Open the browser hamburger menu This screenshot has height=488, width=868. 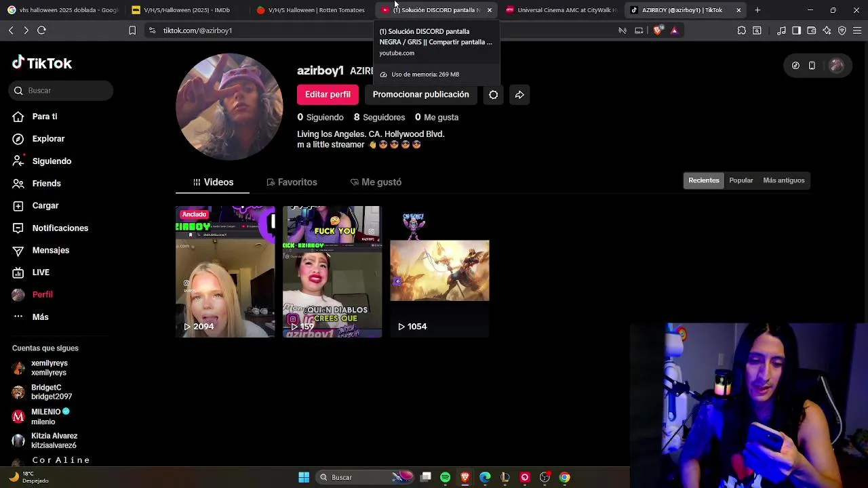point(857,30)
